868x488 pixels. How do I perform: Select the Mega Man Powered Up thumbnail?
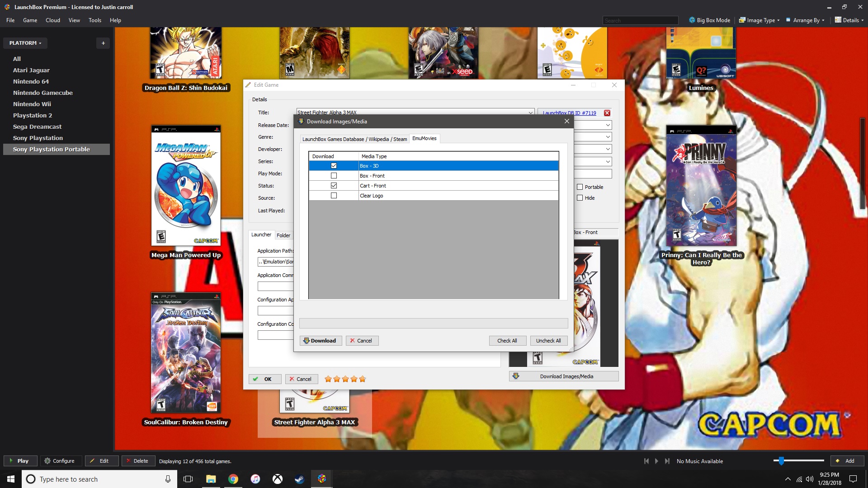(186, 185)
